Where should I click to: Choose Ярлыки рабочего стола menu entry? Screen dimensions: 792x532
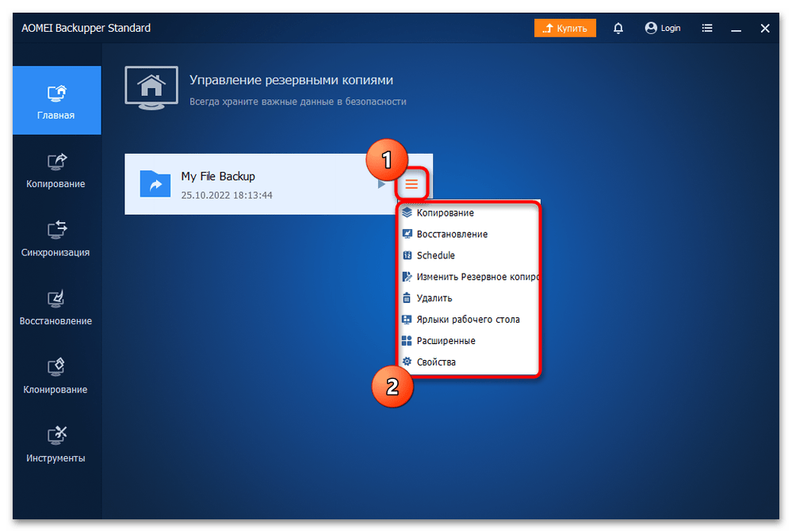click(x=469, y=320)
